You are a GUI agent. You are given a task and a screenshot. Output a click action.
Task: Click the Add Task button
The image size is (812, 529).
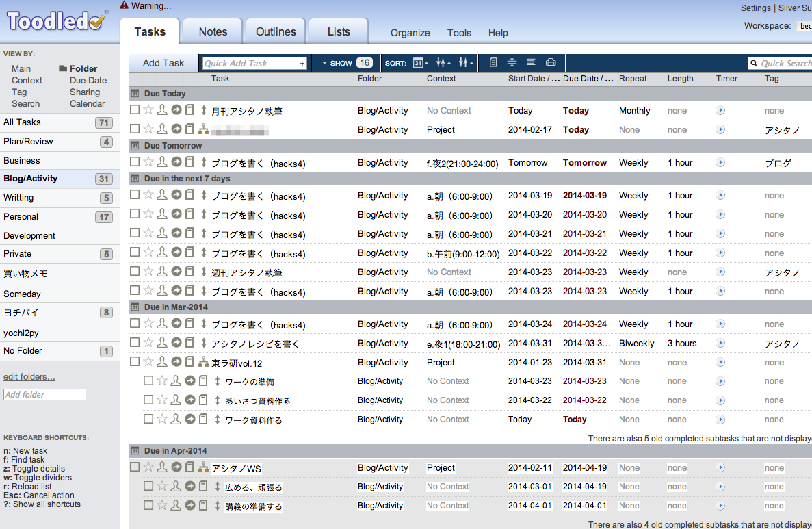(x=163, y=63)
